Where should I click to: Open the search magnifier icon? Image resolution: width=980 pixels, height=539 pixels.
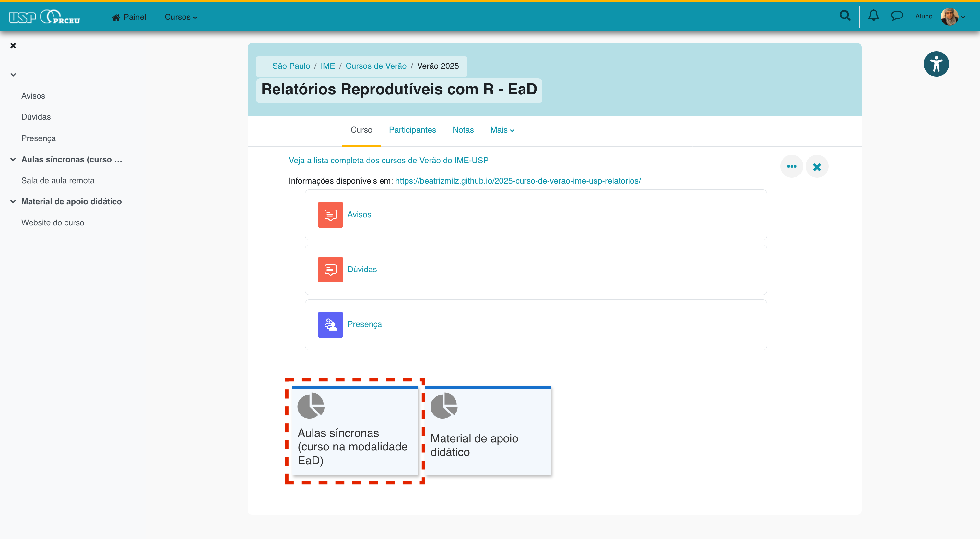[845, 16]
